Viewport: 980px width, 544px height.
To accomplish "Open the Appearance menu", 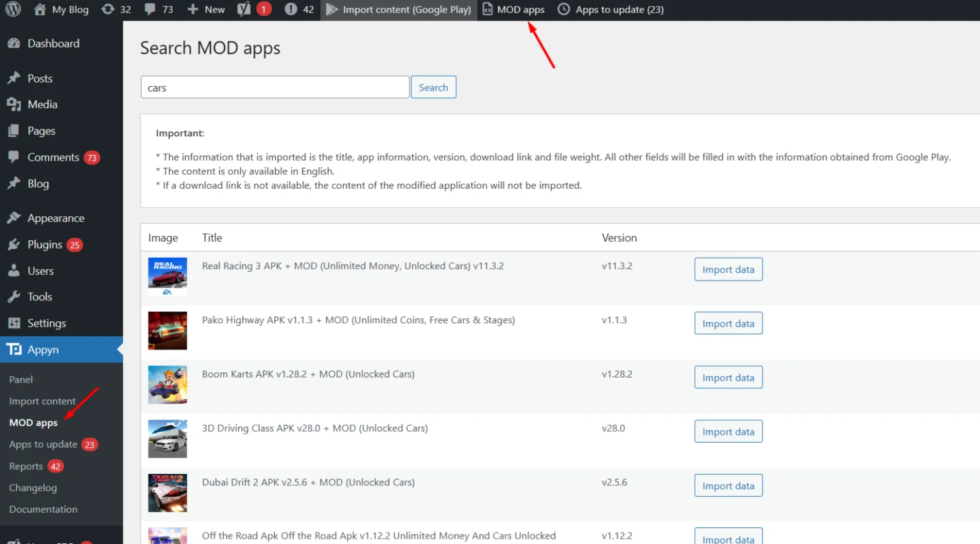I will pos(56,218).
